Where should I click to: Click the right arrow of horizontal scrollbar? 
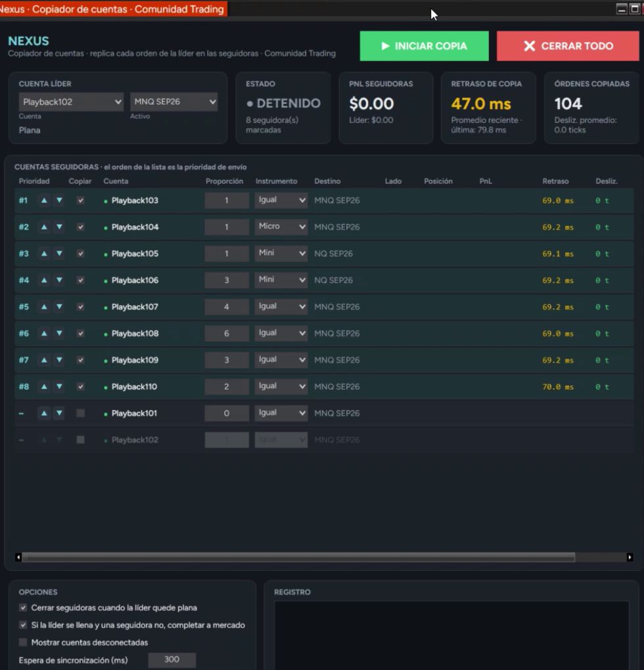click(x=630, y=557)
